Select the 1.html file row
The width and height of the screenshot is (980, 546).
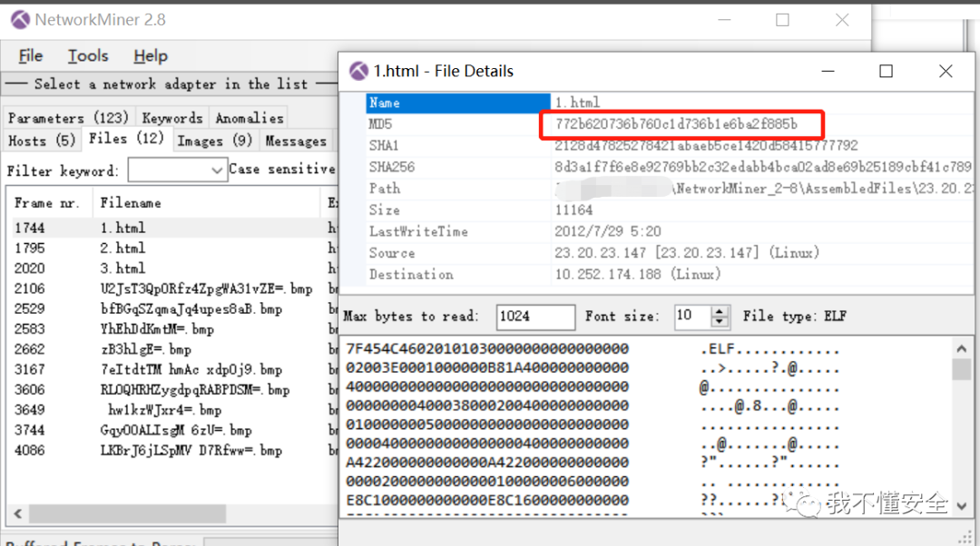click(173, 228)
